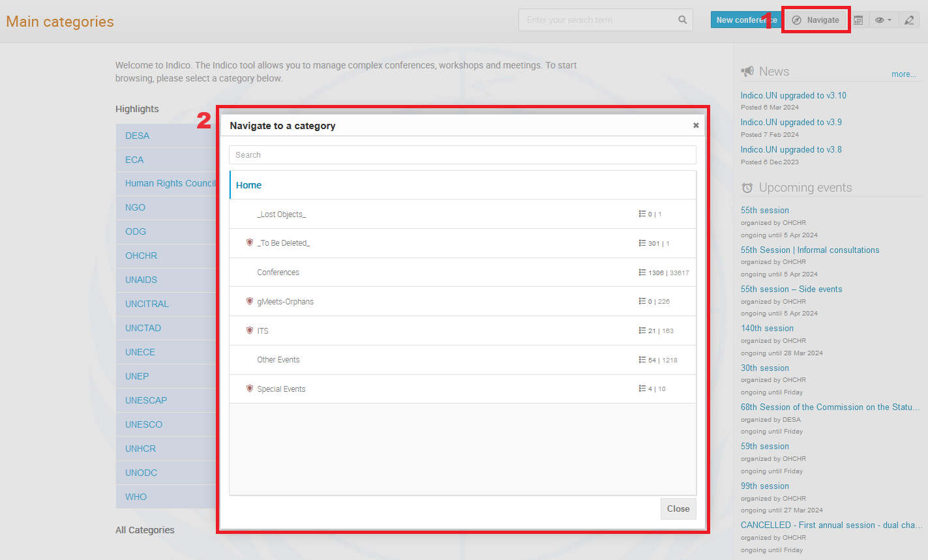Viewport: 928px width, 560px height.
Task: Click the News megaphone icon
Action: point(747,72)
